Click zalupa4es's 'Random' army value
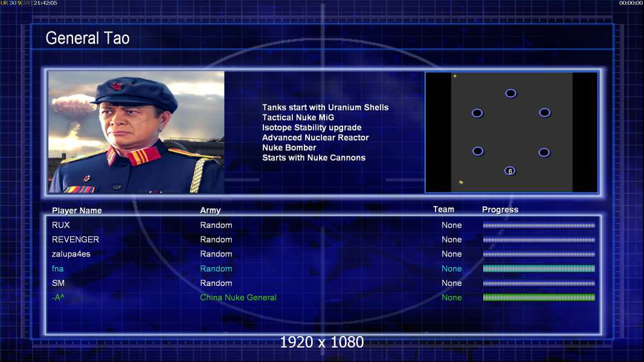The image size is (644, 362). tap(216, 254)
